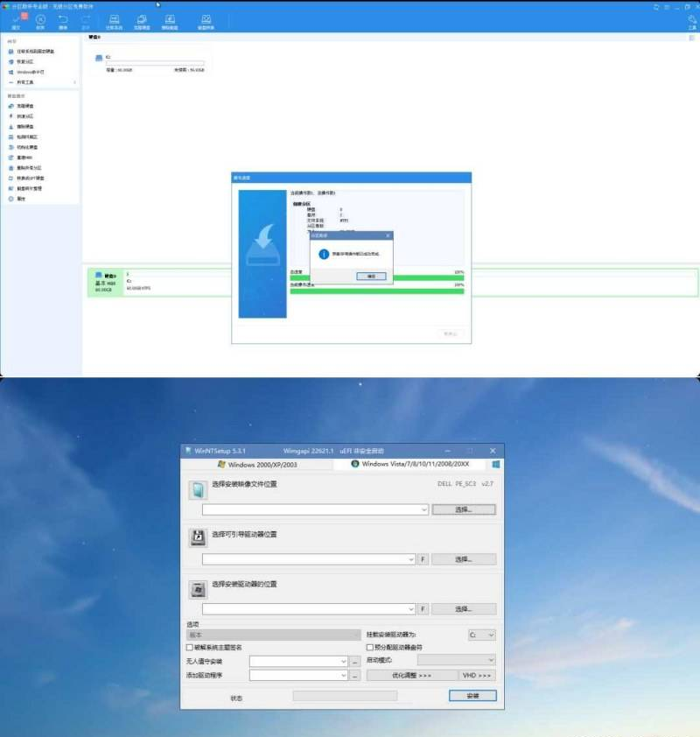This screenshot has height=737, width=700.
Task: Select the sidebar Wipe Disk (擦除硬盘) entry
Action: (21, 126)
